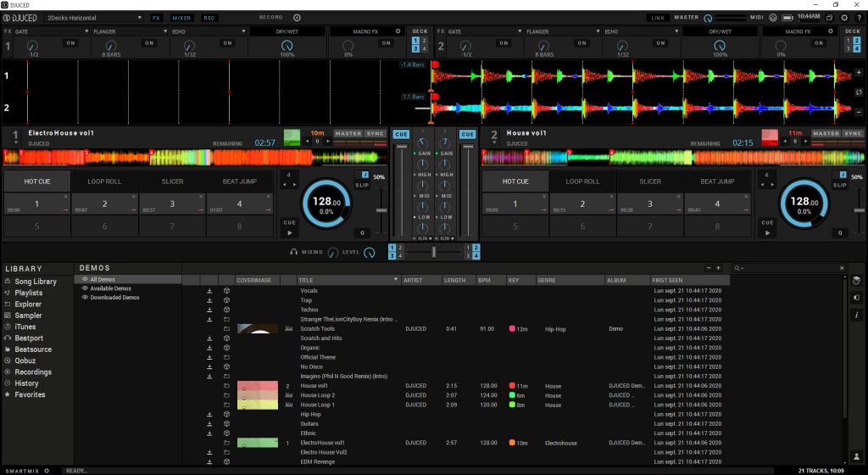
Task: Open the 2Decks Horizontal layout dropdown
Action: point(94,18)
